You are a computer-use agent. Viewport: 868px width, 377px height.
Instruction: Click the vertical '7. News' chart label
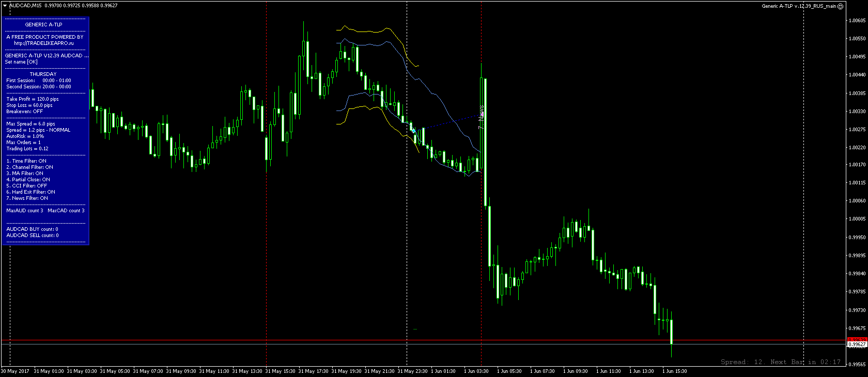point(481,117)
